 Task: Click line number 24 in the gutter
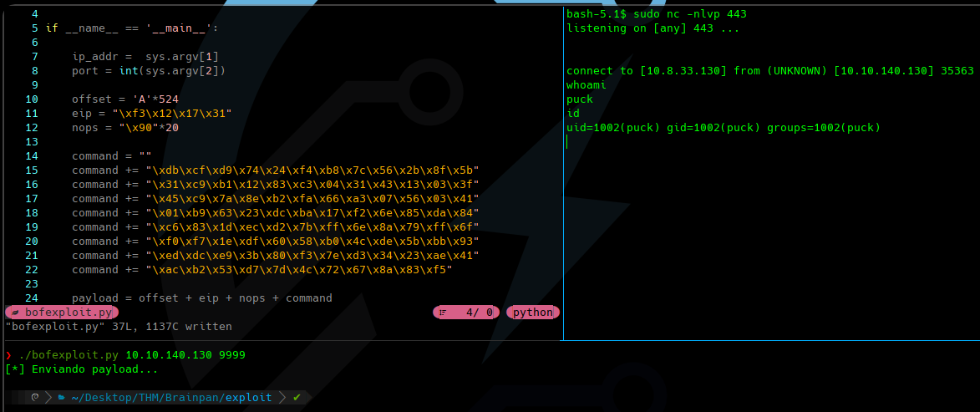pyautogui.click(x=32, y=298)
